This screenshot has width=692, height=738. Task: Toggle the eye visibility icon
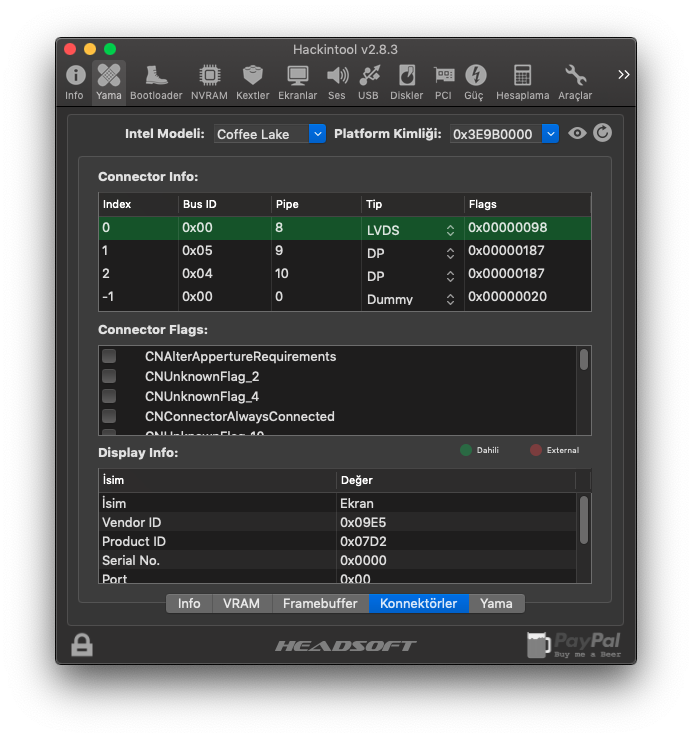click(577, 134)
